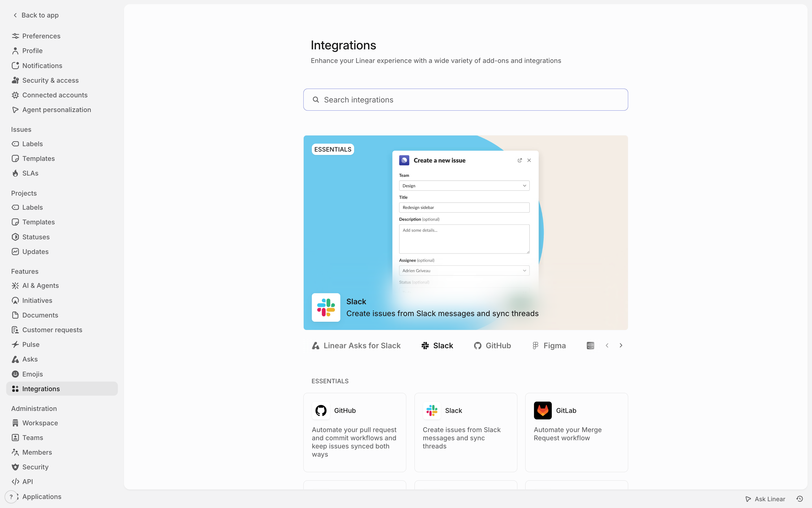Image resolution: width=812 pixels, height=508 pixels.
Task: Click the Members people icon
Action: click(15, 452)
